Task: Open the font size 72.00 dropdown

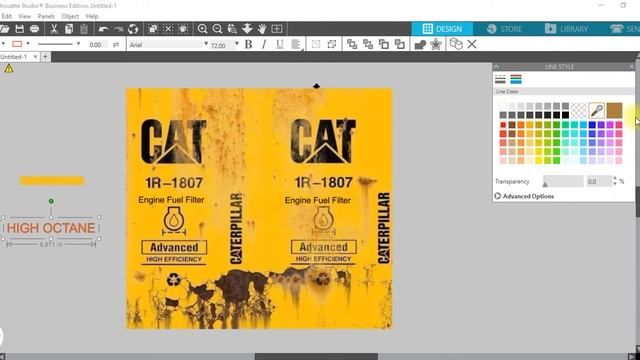Action: [237, 44]
